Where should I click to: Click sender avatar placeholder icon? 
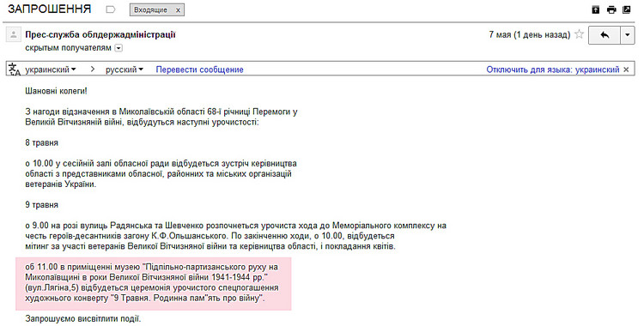click(13, 34)
